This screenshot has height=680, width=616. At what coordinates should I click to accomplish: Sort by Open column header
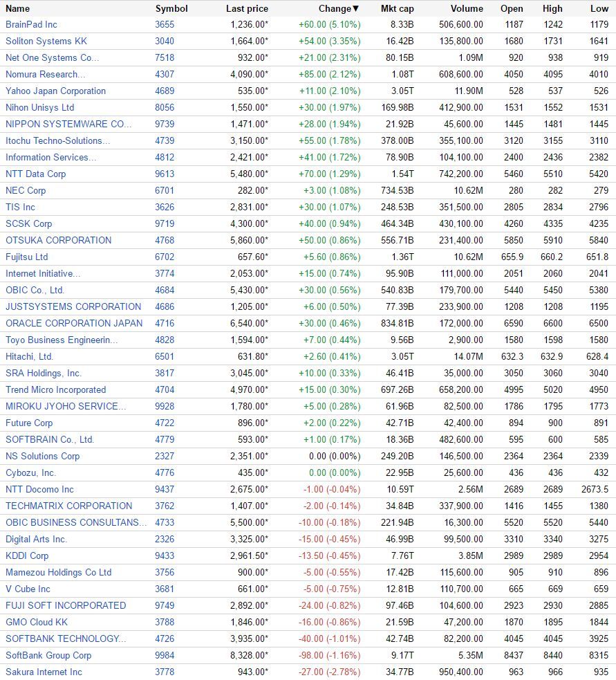[512, 9]
